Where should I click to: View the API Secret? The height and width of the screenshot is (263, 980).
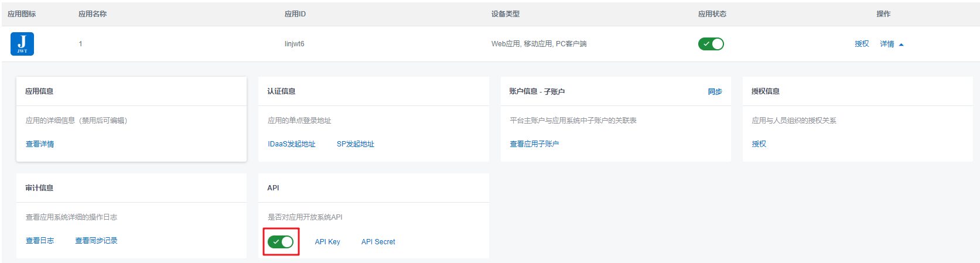pos(378,242)
